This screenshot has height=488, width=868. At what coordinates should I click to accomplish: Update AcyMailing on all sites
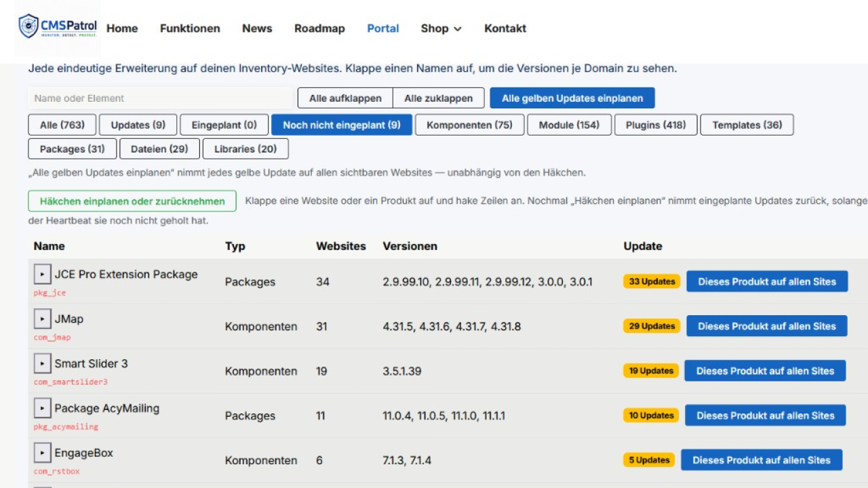click(x=765, y=415)
